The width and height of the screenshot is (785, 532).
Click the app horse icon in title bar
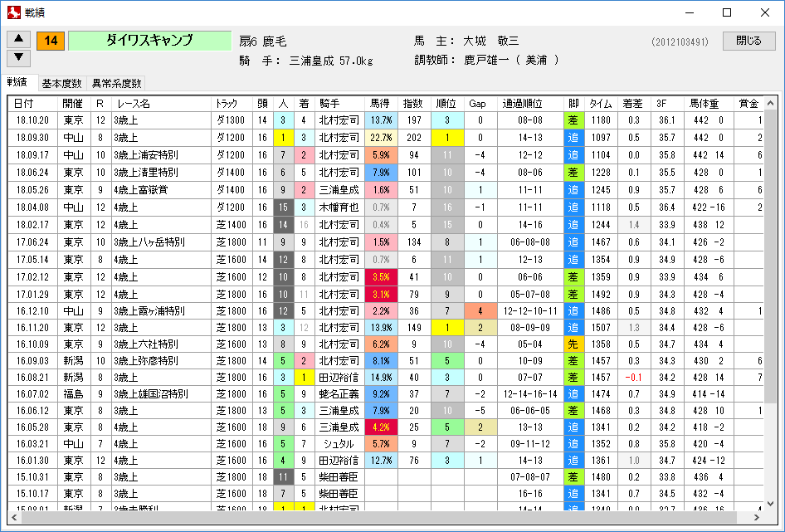pos(13,12)
